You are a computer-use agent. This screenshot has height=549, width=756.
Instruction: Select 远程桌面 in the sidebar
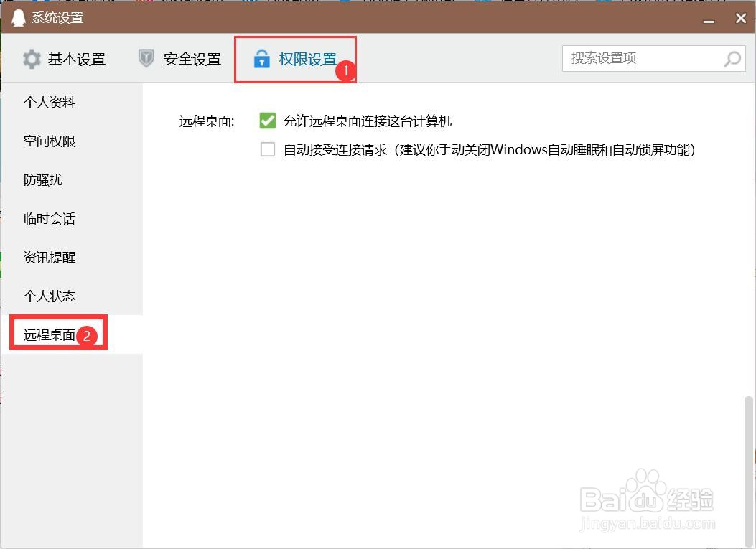[49, 332]
